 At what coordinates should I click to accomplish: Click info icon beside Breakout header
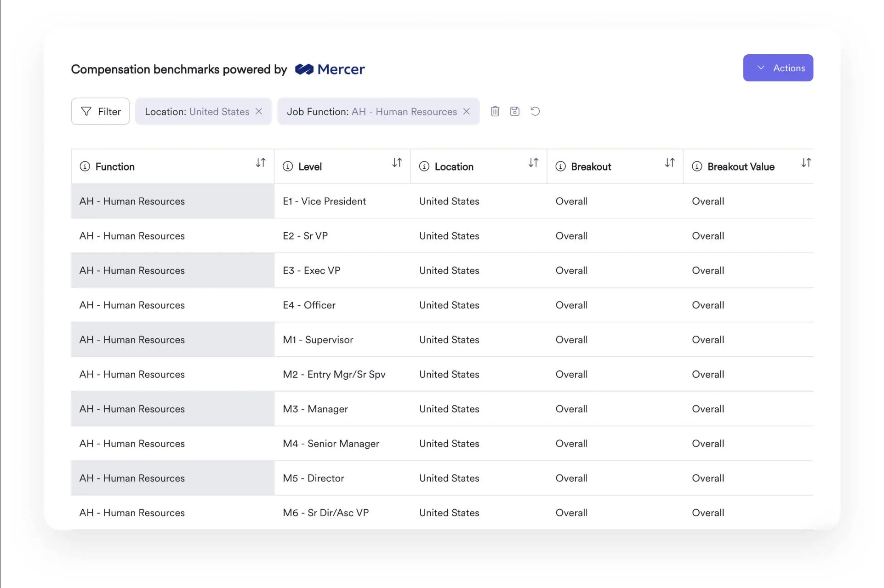(560, 166)
